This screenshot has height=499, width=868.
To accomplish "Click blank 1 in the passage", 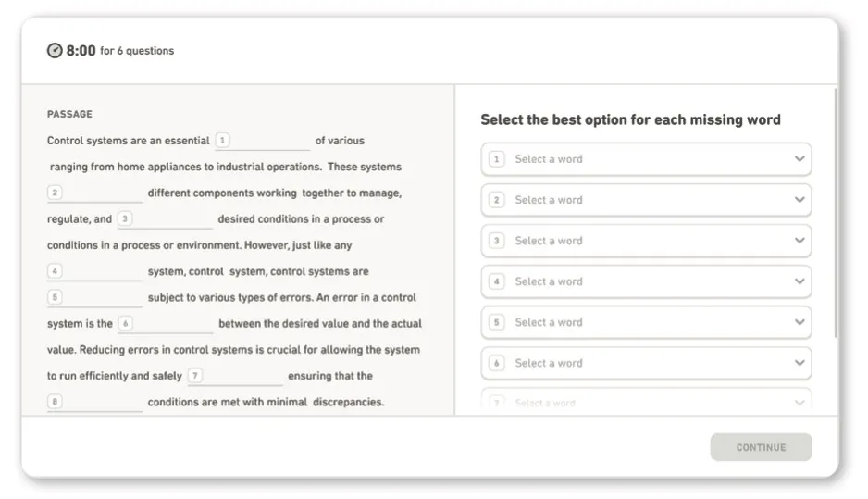I will [x=264, y=142].
